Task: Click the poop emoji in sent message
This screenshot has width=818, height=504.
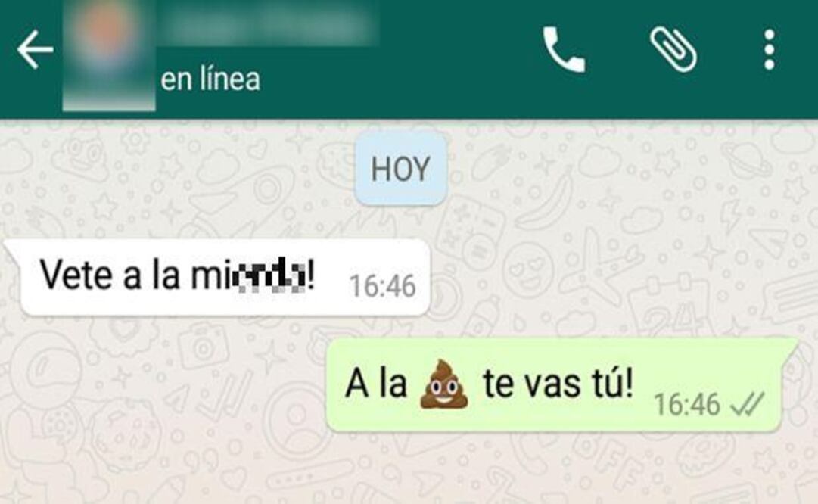Action: pyautogui.click(x=444, y=384)
